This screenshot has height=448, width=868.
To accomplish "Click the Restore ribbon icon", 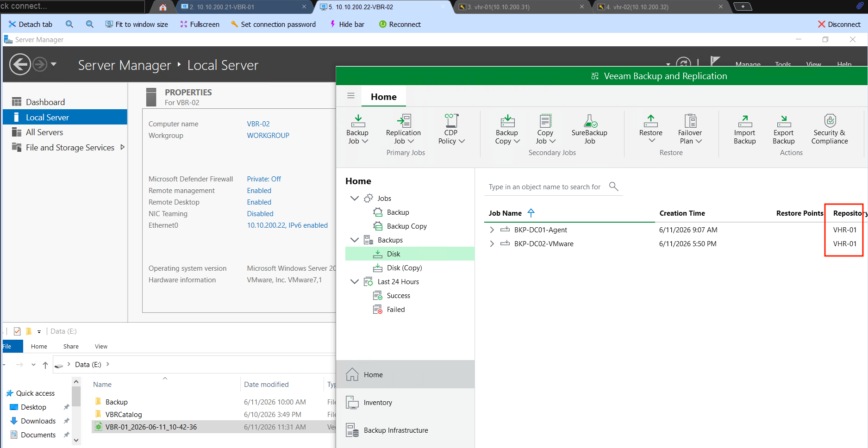I will point(651,121).
